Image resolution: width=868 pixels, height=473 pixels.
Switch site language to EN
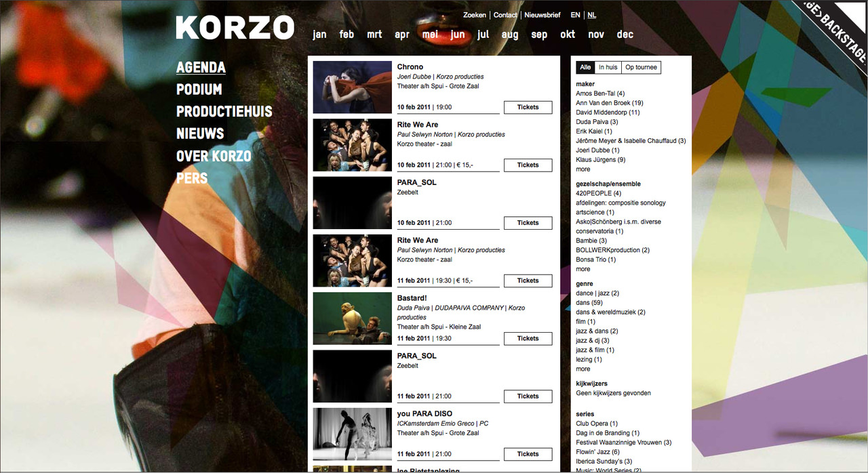pos(575,15)
